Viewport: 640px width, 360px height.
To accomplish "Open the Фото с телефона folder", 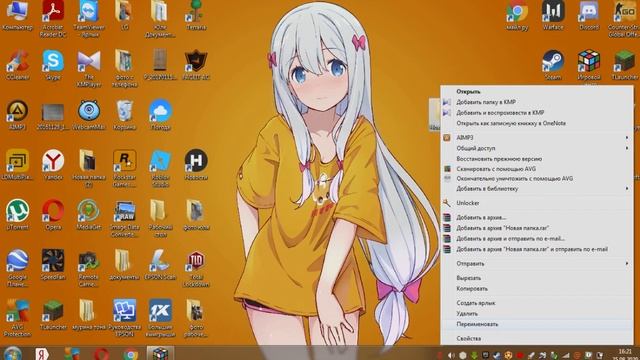I will point(124,69).
